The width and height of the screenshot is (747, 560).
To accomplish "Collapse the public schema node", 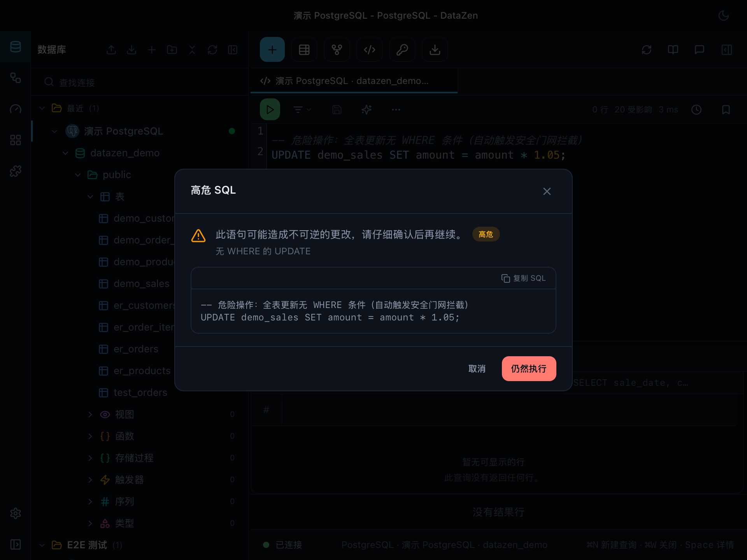I will point(78,175).
